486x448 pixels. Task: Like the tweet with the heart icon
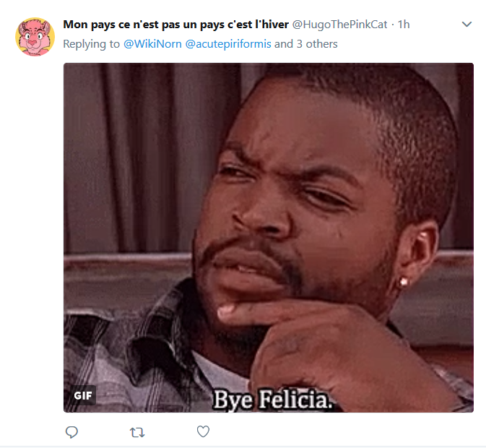[204, 431]
